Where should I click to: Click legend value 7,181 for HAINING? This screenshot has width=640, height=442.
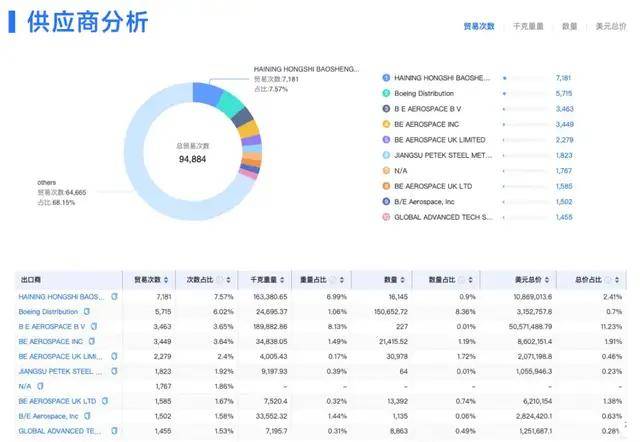563,78
